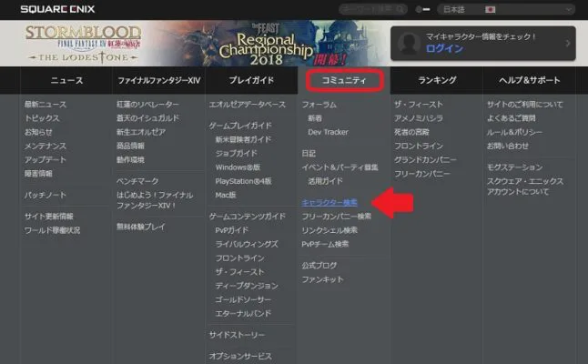Image resolution: width=588 pixels, height=364 pixels.
Task: Open メンテナンス link
Action: [46, 146]
